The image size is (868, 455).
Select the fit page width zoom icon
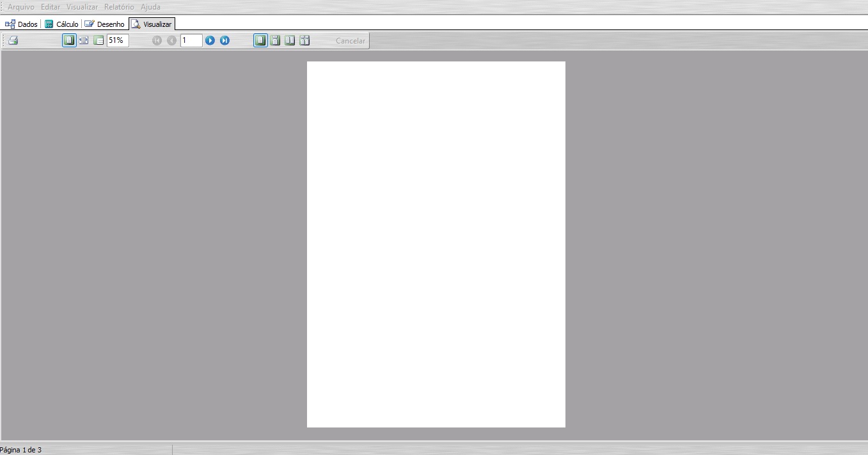(x=84, y=40)
